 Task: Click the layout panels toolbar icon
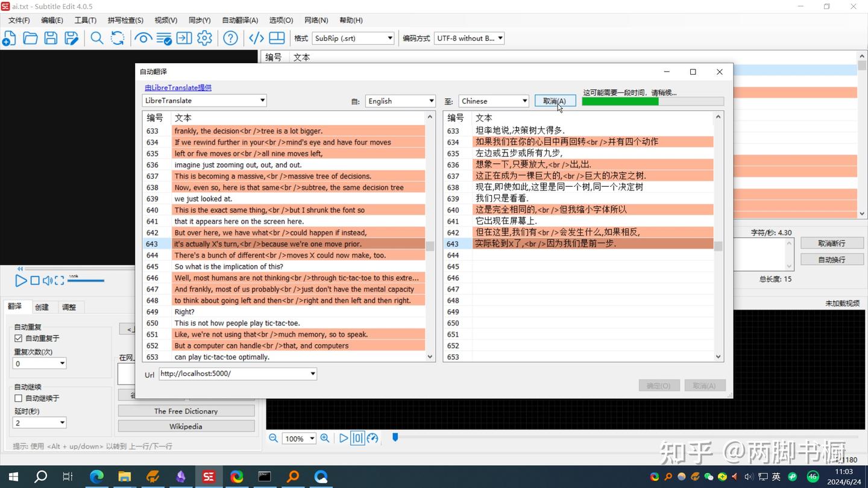click(277, 39)
